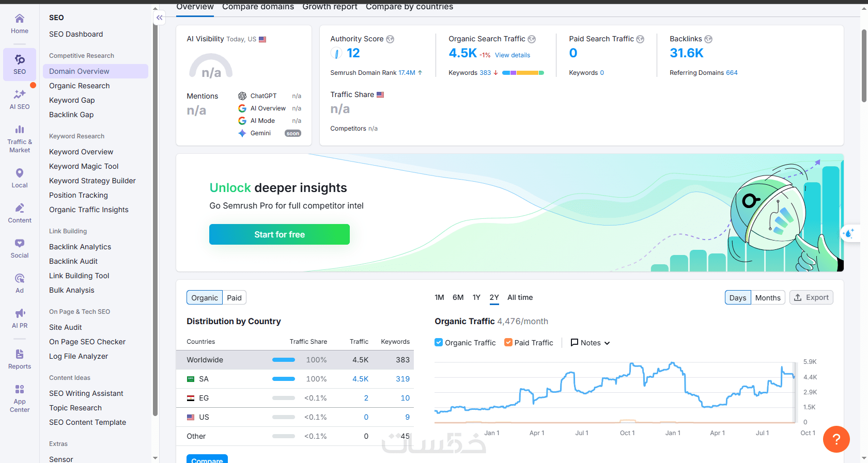Open AI SEO sidebar section

[x=20, y=99]
